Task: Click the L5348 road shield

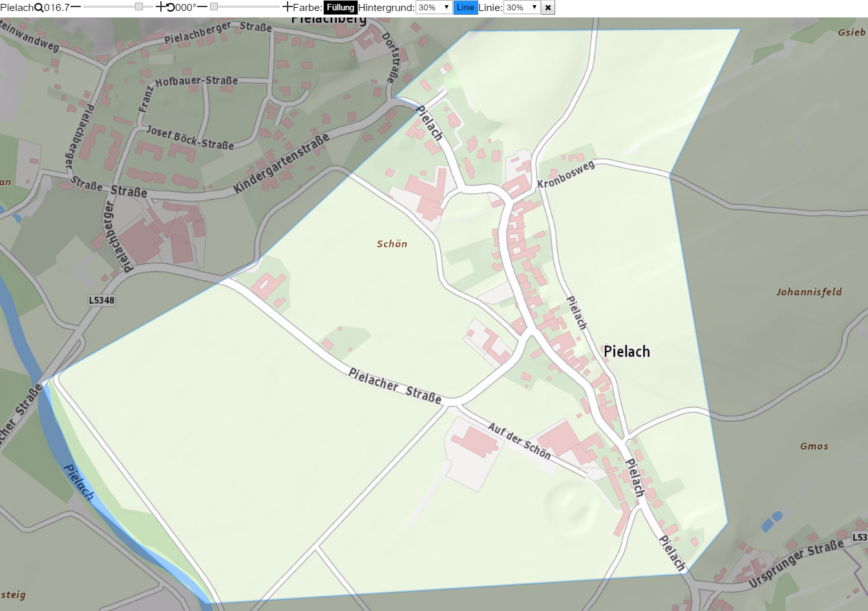Action: [x=101, y=300]
